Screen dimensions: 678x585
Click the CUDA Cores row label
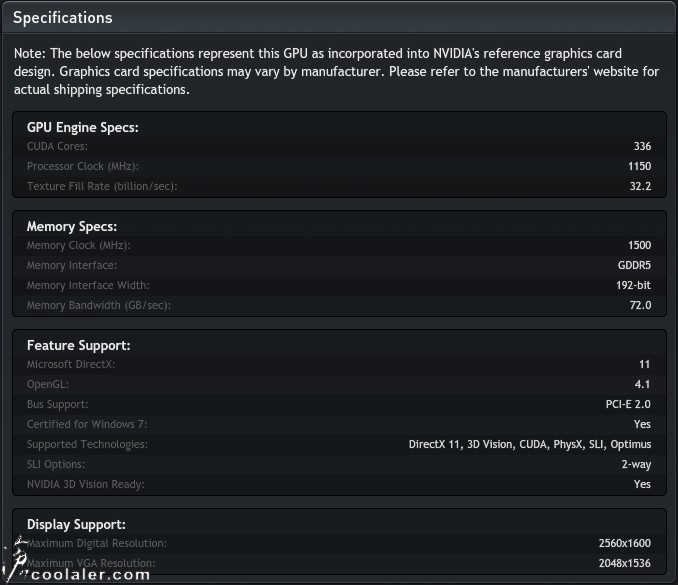(57, 146)
